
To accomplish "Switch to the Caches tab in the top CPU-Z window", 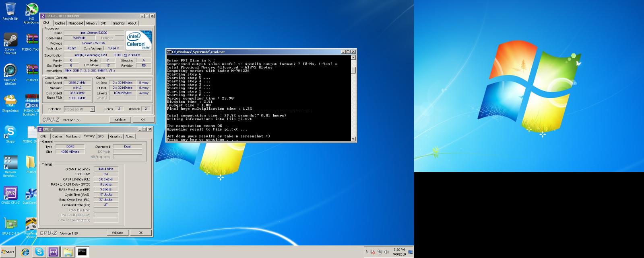I will tap(60, 23).
